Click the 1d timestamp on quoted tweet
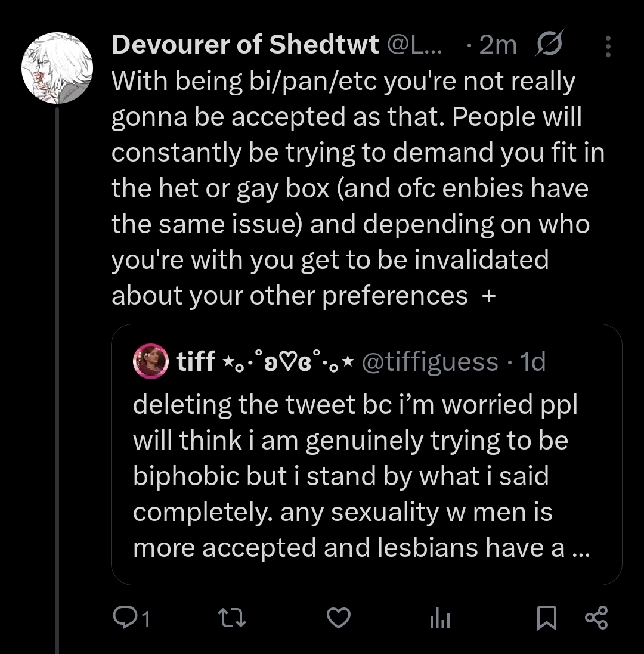 pyautogui.click(x=532, y=361)
